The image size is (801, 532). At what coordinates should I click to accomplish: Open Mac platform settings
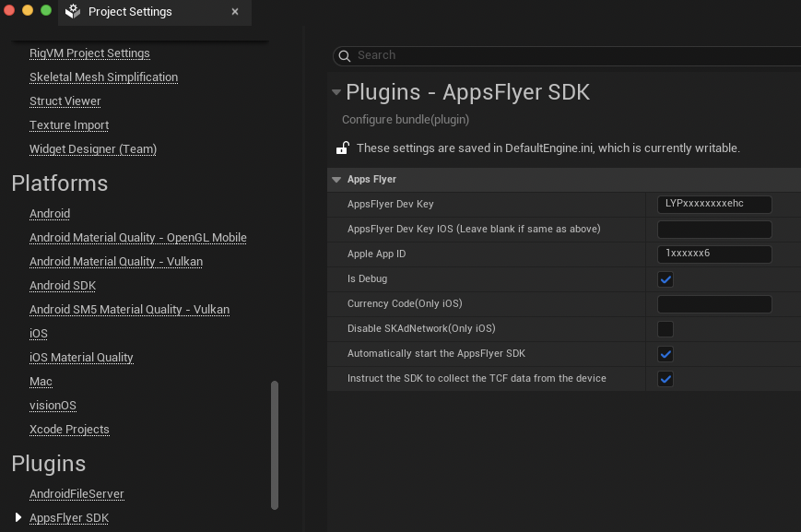tap(41, 382)
